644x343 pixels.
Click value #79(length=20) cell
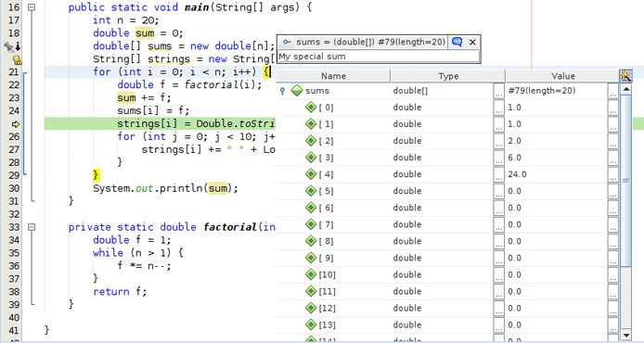click(557, 91)
